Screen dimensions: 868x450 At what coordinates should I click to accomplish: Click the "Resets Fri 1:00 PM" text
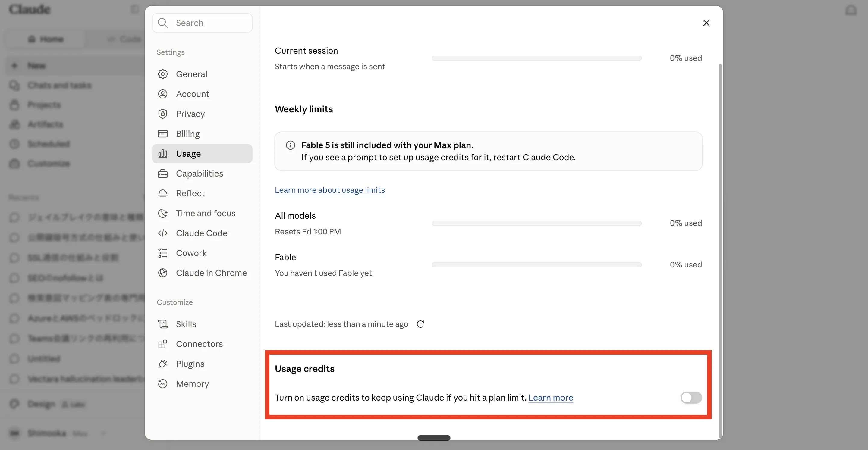click(308, 231)
